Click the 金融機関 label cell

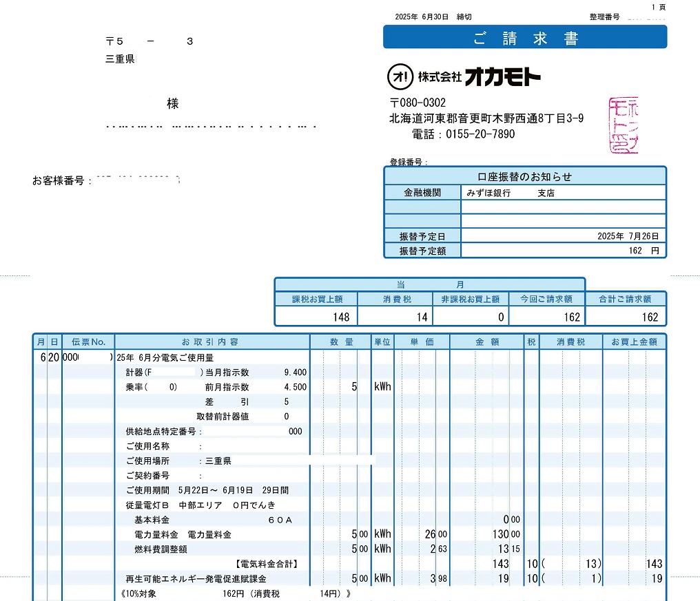(422, 193)
